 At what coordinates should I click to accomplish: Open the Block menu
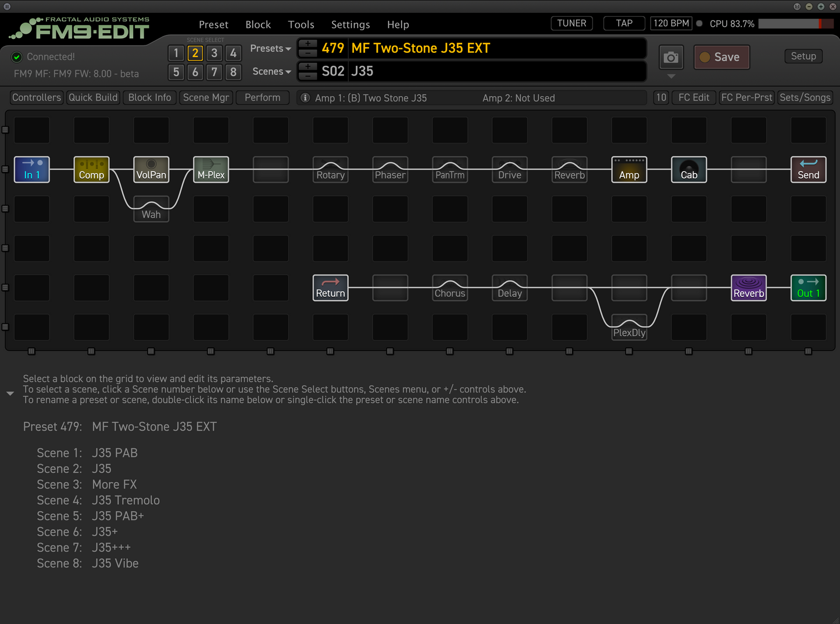pos(258,24)
